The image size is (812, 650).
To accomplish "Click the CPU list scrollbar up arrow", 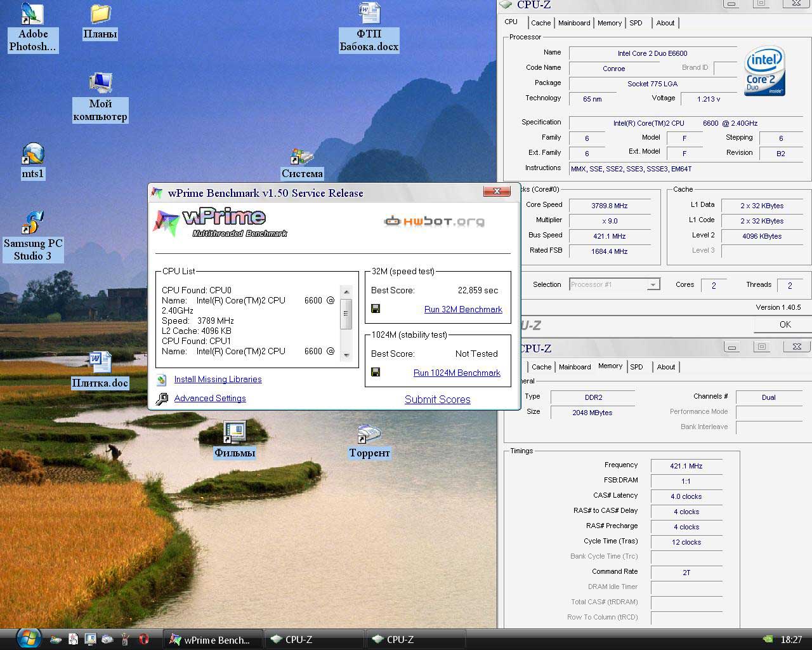I will tap(346, 291).
